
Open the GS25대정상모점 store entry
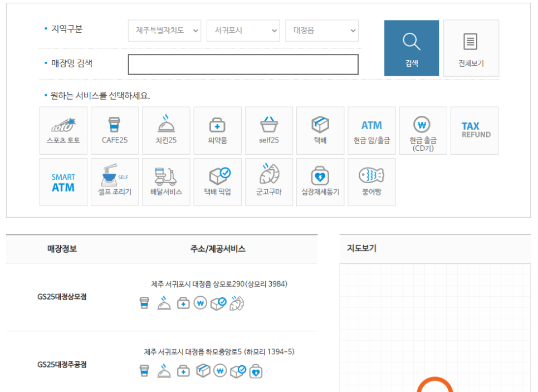click(x=62, y=297)
